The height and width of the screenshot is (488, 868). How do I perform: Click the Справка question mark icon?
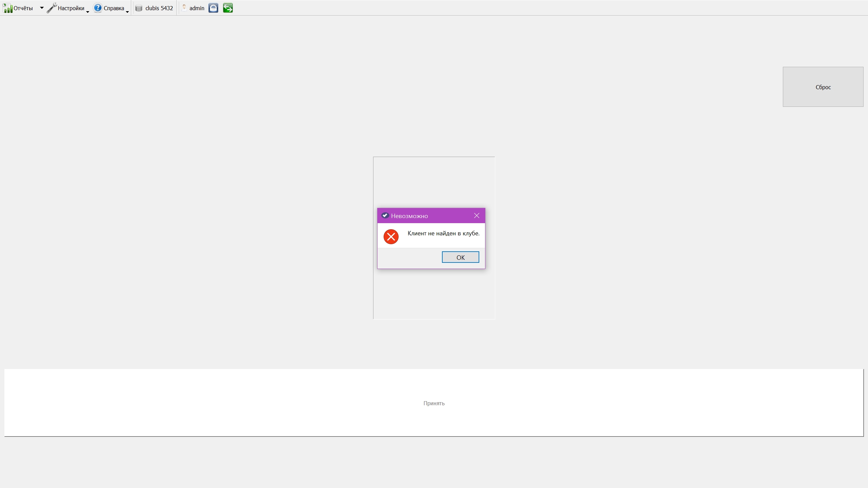point(98,8)
